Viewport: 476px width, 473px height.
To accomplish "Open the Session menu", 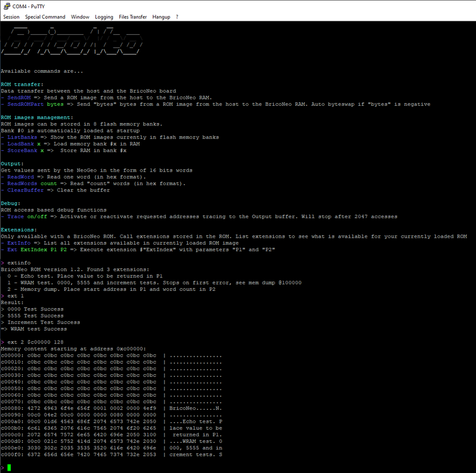I will pyautogui.click(x=11, y=17).
